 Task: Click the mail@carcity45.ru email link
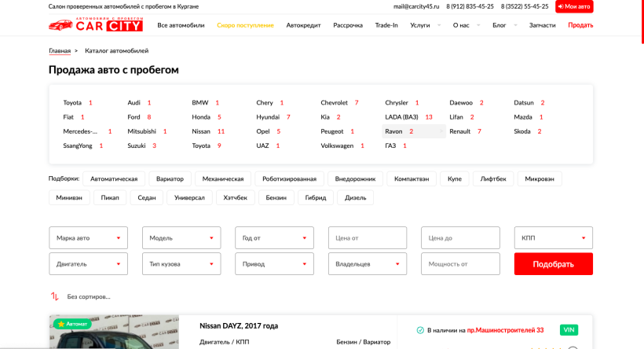click(x=416, y=6)
